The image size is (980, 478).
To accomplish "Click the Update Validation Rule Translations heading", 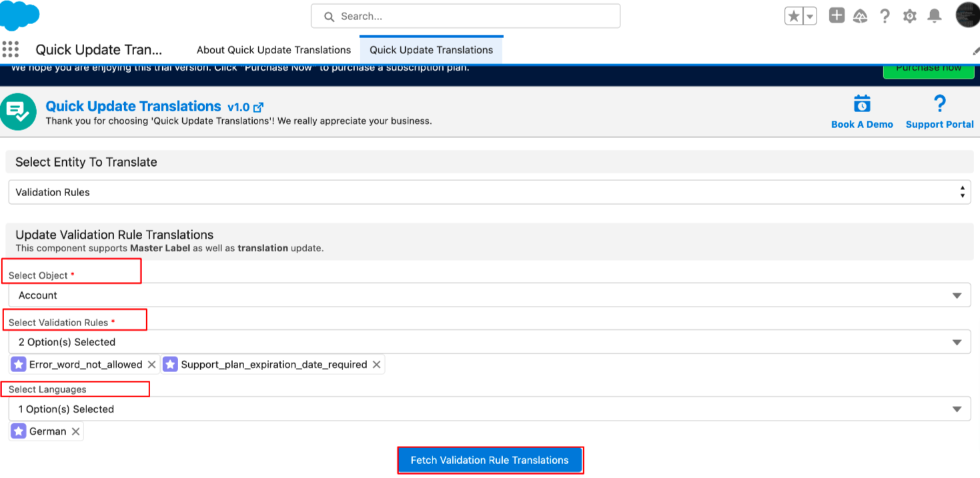I will (x=114, y=235).
